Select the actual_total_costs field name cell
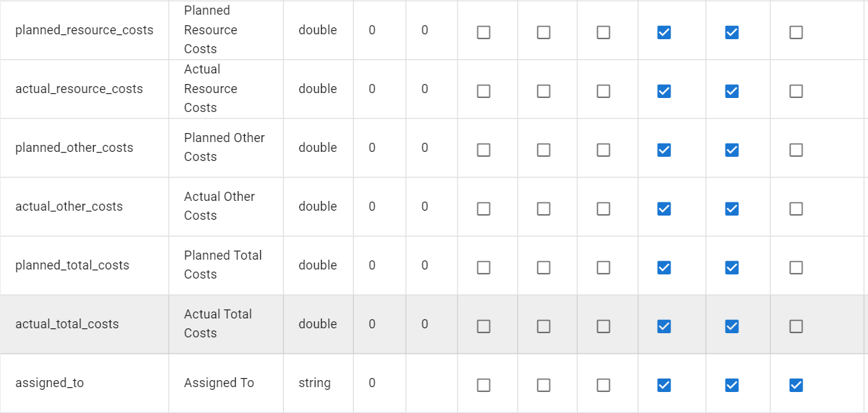Image resolution: width=868 pixels, height=413 pixels. pyautogui.click(x=67, y=324)
